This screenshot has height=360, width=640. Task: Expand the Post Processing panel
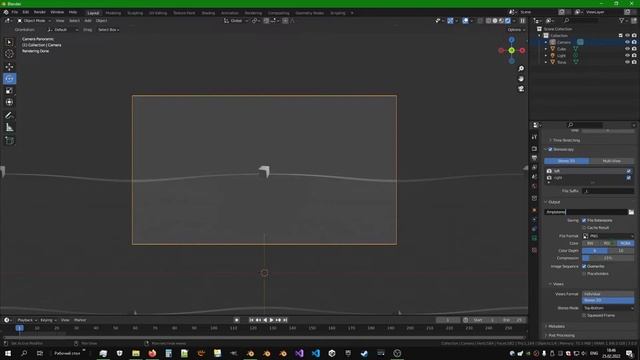pos(561,336)
